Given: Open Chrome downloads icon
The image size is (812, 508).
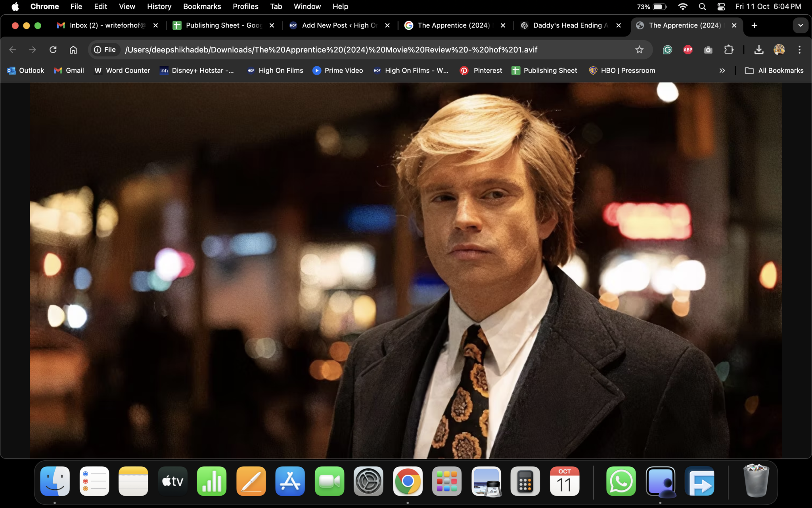Looking at the screenshot, I should point(758,50).
